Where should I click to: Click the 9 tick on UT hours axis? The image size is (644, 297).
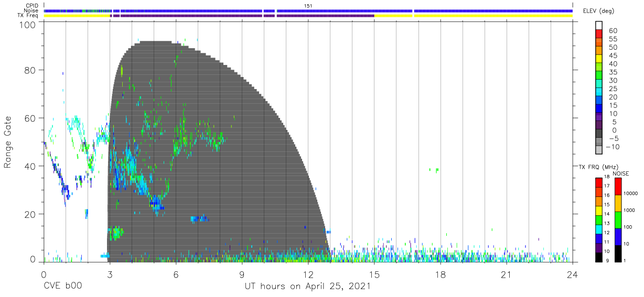242,274
